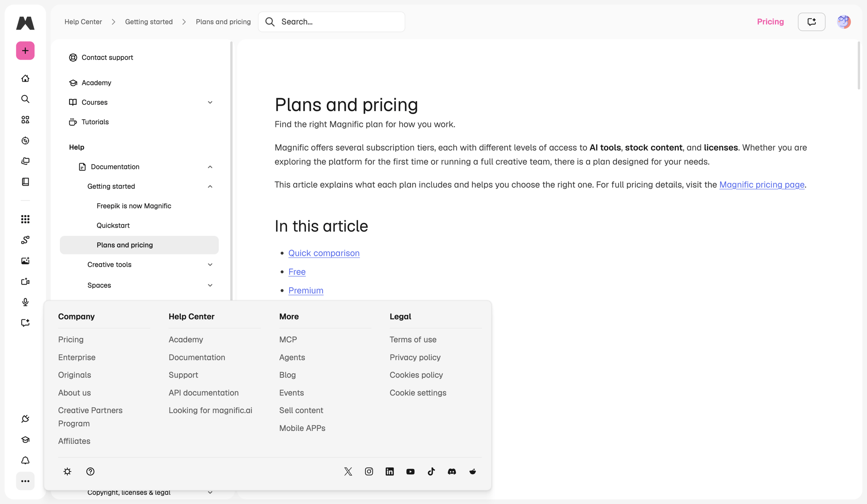Open the video generator icon in sidebar
The height and width of the screenshot is (504, 867).
[x=25, y=281]
